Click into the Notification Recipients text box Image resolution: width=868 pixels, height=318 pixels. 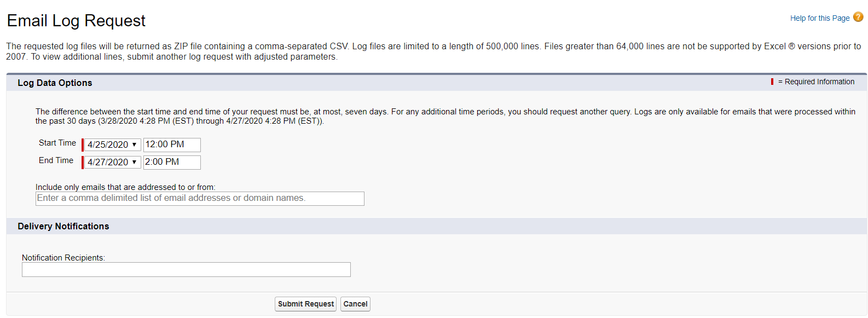186,269
